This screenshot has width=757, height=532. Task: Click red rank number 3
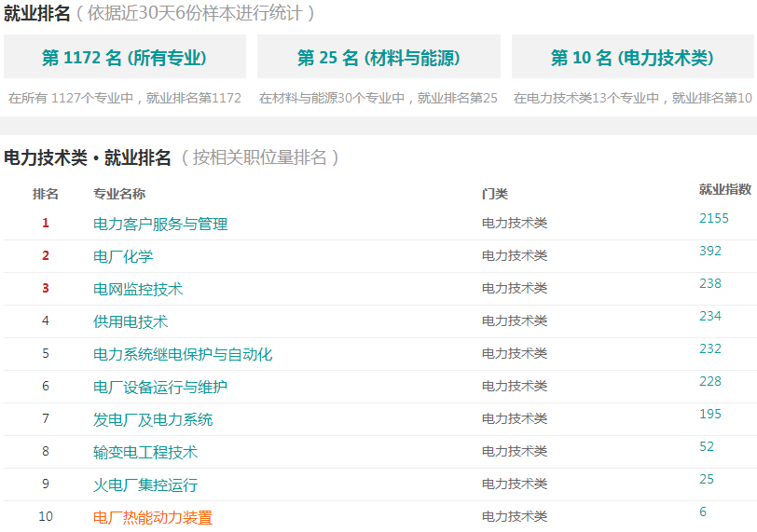(46, 289)
